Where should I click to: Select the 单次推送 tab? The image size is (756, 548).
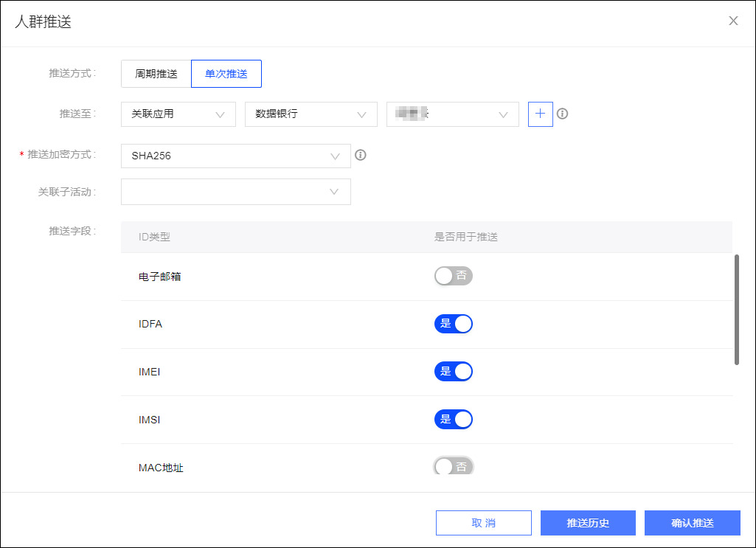point(226,74)
